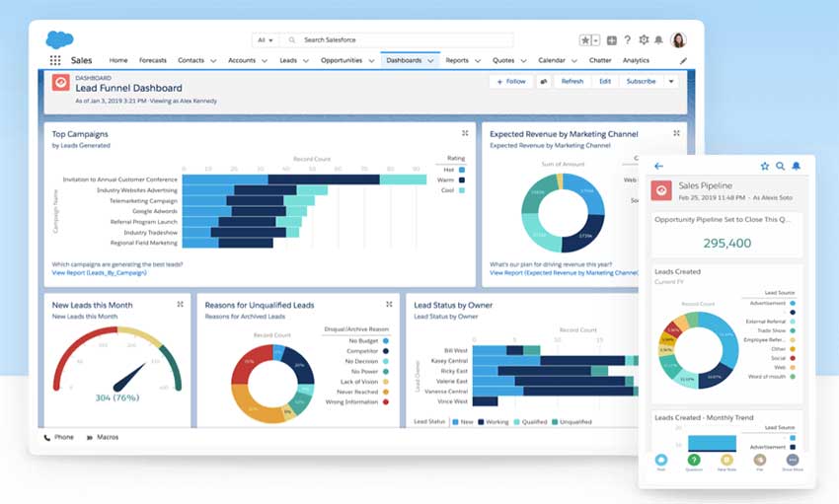Tap the Sales Pipeline red icon
The width and height of the screenshot is (839, 504).
[661, 190]
